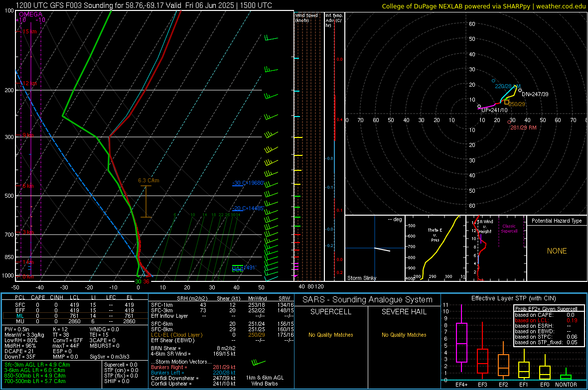Select the red based on LCL: 0.19 line
The image size is (588, 390).
point(546,320)
